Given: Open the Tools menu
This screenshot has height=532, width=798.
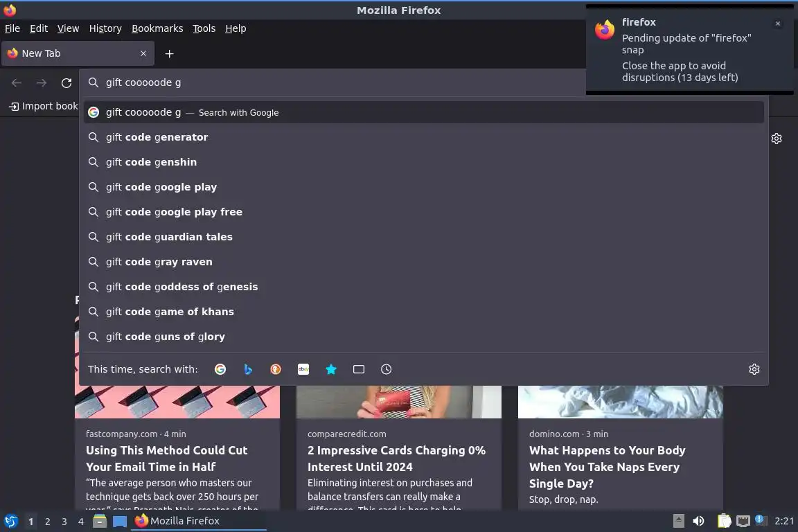Looking at the screenshot, I should click(x=204, y=28).
